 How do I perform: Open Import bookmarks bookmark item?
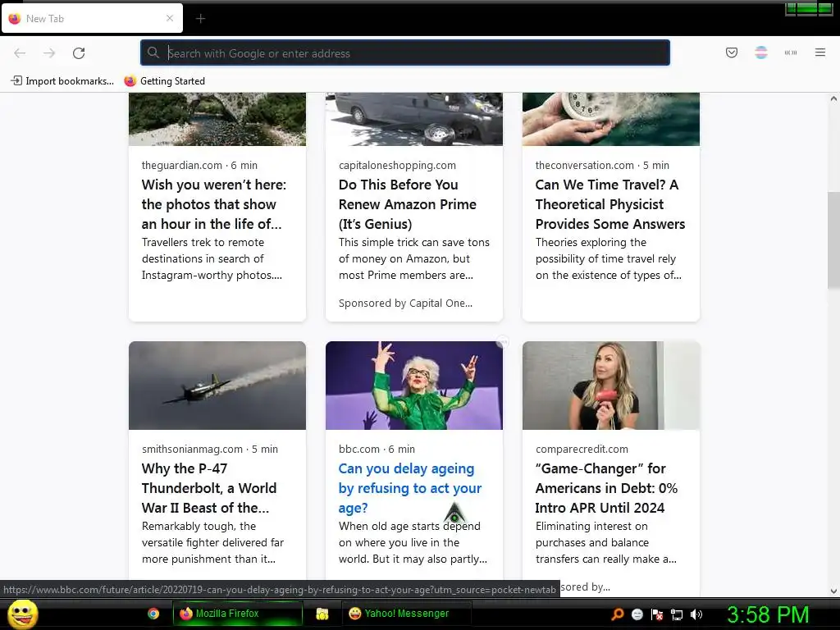tap(62, 81)
